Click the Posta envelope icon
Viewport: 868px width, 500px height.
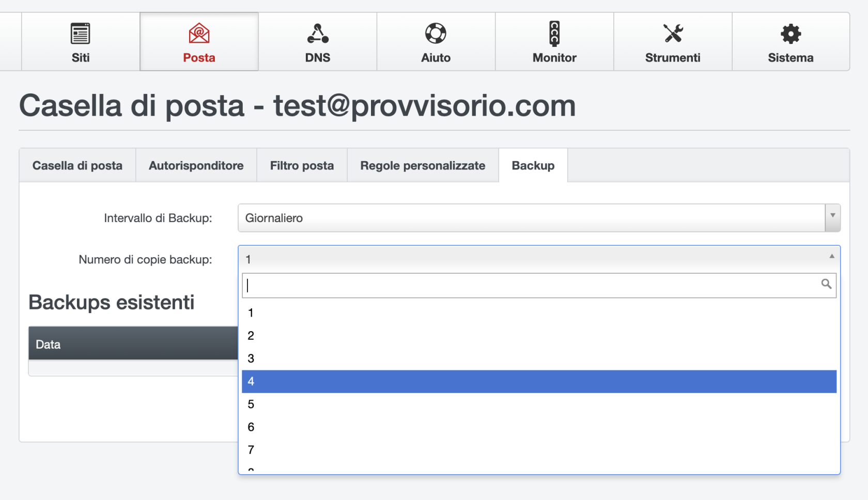199,34
